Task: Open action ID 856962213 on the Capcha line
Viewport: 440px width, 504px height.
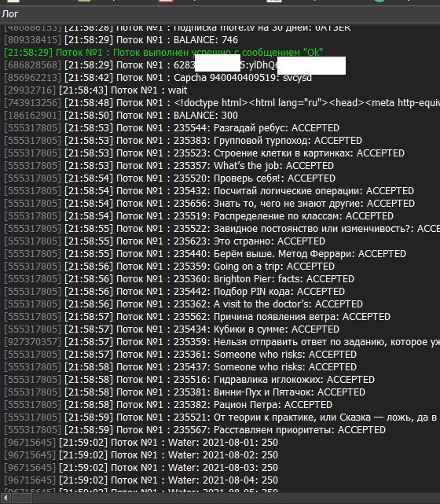Action: click(x=32, y=78)
